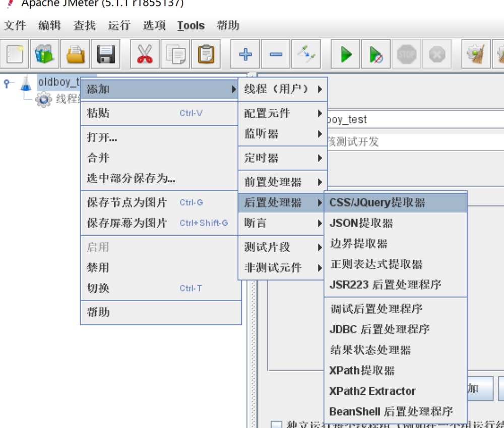This screenshot has width=504, height=428.
Task: Click the Collapse All minus icon
Action: pos(276,54)
